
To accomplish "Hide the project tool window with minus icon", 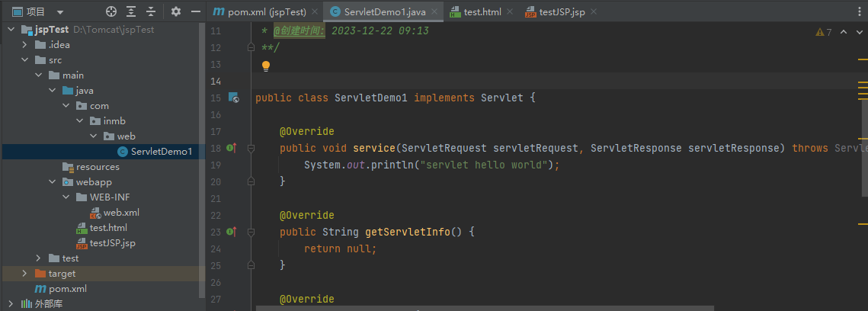I will pyautogui.click(x=195, y=11).
